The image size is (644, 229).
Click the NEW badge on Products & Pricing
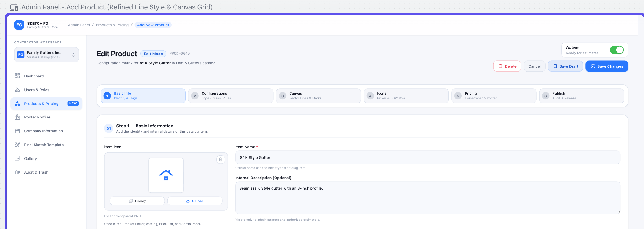pyautogui.click(x=73, y=103)
